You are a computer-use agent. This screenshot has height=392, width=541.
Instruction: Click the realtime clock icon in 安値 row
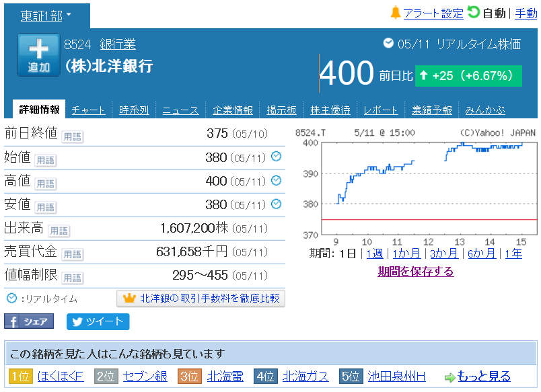pyautogui.click(x=276, y=204)
